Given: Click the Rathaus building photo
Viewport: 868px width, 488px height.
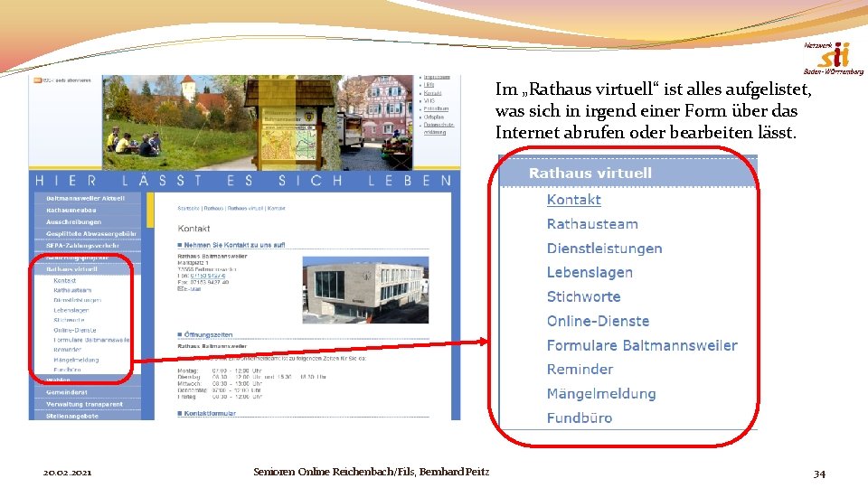Looking at the screenshot, I should coord(365,290).
